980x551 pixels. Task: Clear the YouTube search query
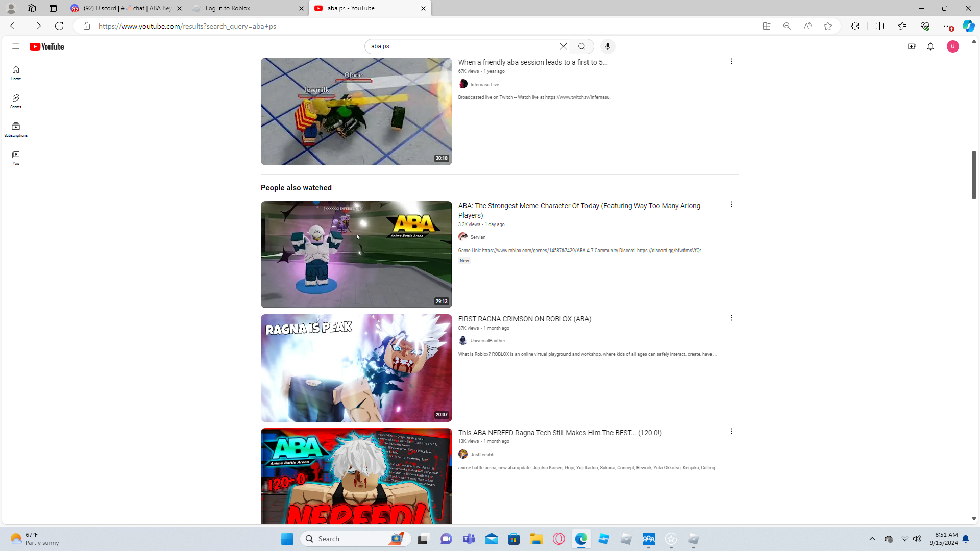click(563, 46)
